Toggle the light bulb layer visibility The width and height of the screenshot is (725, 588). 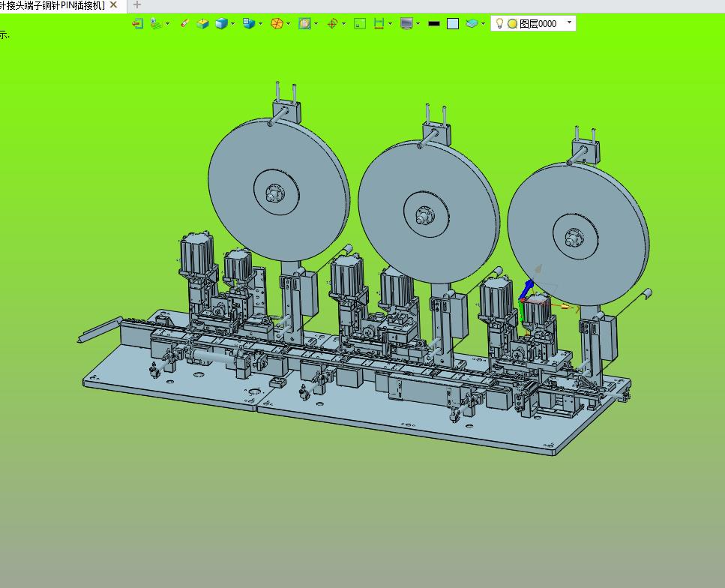pyautogui.click(x=500, y=23)
